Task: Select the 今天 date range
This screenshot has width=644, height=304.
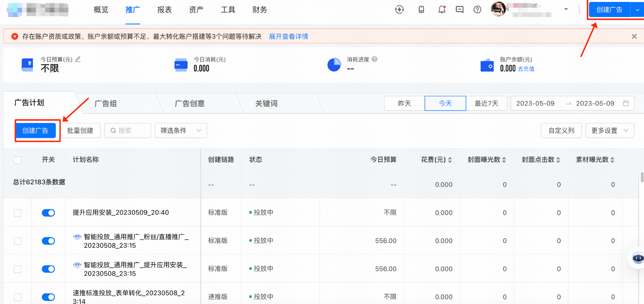Action: click(x=445, y=103)
